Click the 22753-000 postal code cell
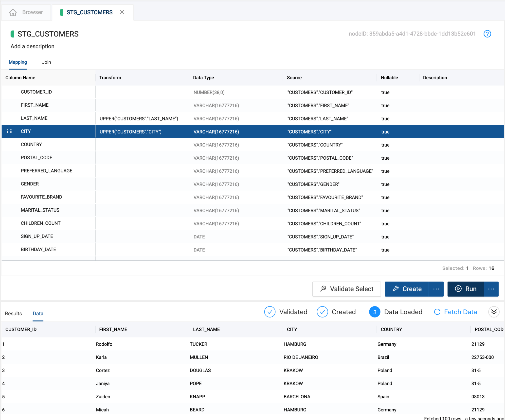The image size is (505, 420). (x=483, y=357)
